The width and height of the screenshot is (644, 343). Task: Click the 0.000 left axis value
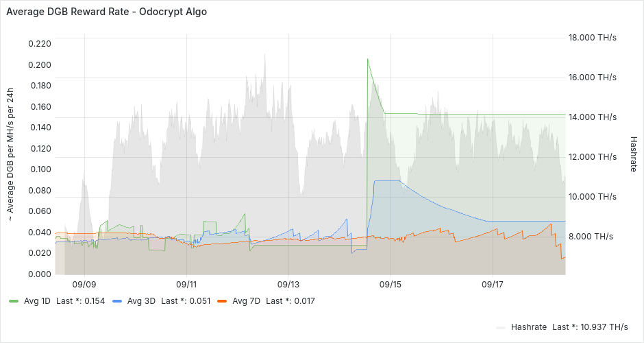(40, 274)
